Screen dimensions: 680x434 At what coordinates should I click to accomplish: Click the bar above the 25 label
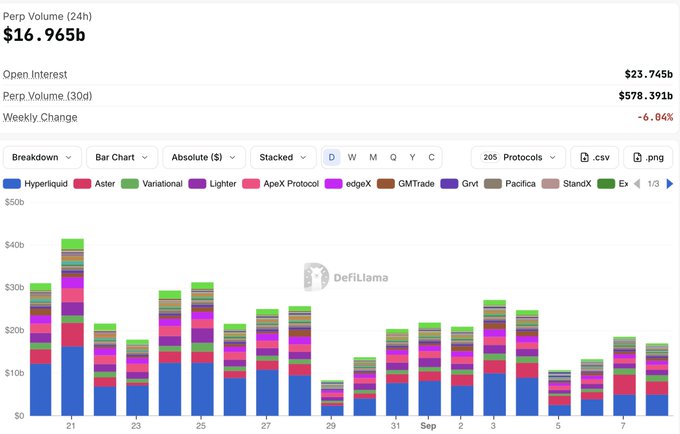tap(203, 349)
